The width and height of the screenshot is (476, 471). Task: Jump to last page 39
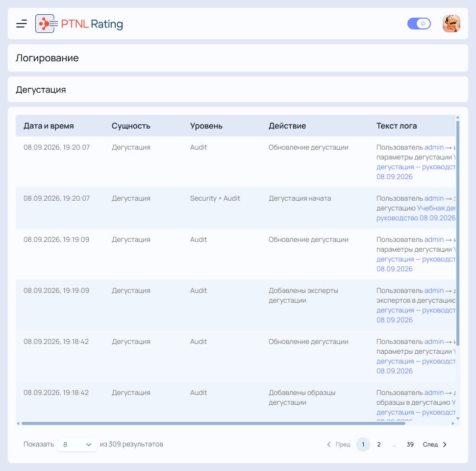(410, 444)
